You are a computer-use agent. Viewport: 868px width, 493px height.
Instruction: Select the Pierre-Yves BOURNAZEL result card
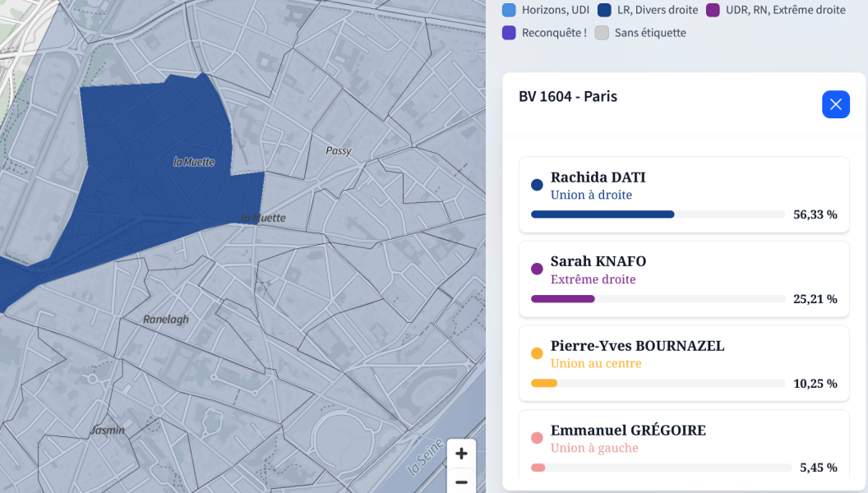(684, 363)
